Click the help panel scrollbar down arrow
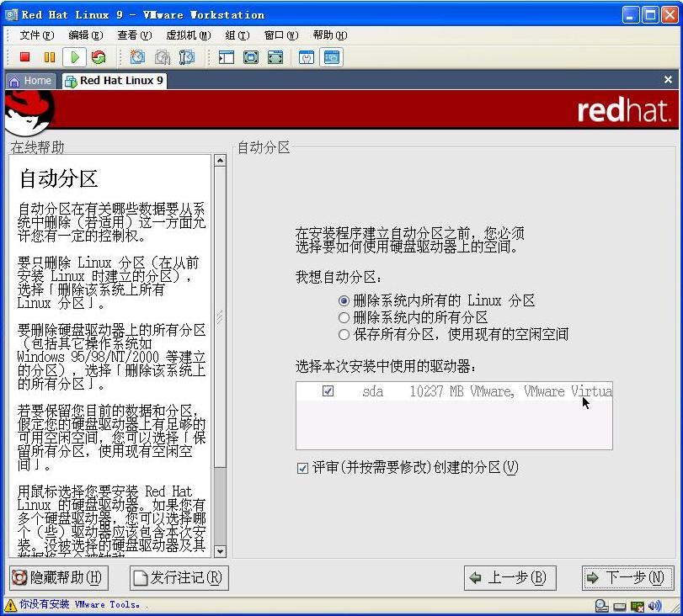Viewport: 683px width, 616px height. coord(220,552)
